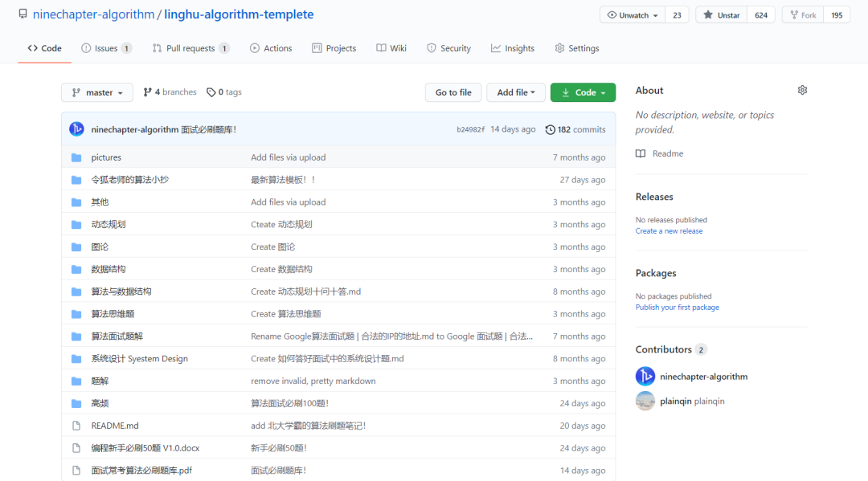This screenshot has width=868, height=481.
Task: Open the ninechapter-algorithm owner link
Action: 93,14
